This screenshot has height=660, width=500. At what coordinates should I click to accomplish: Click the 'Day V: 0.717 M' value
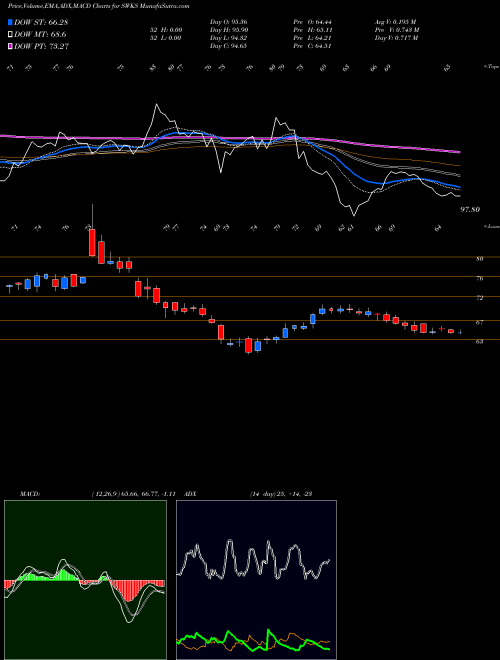point(397,38)
